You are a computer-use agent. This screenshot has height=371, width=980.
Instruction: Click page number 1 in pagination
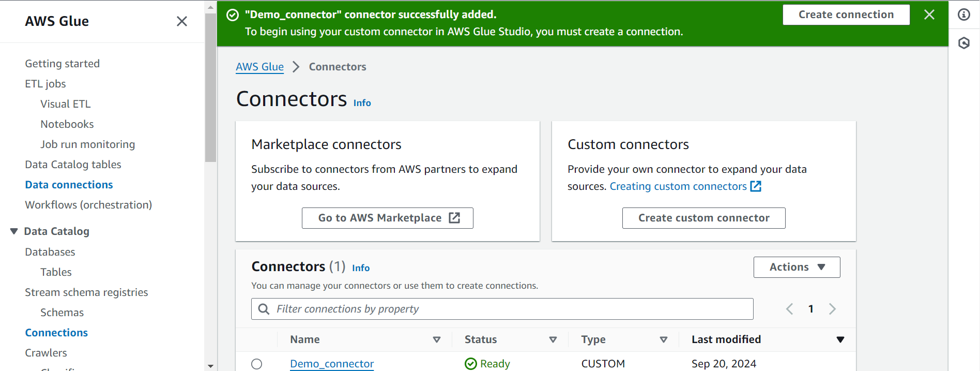pyautogui.click(x=811, y=309)
